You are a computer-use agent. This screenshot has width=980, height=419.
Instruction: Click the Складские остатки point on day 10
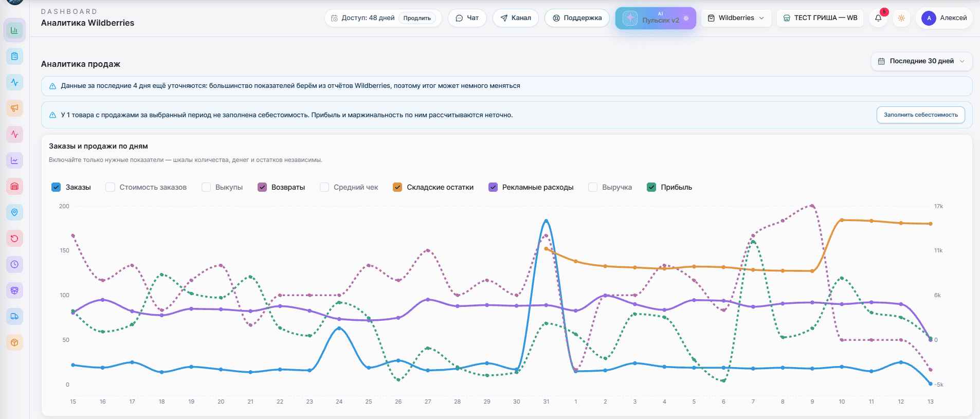pyautogui.click(x=842, y=220)
